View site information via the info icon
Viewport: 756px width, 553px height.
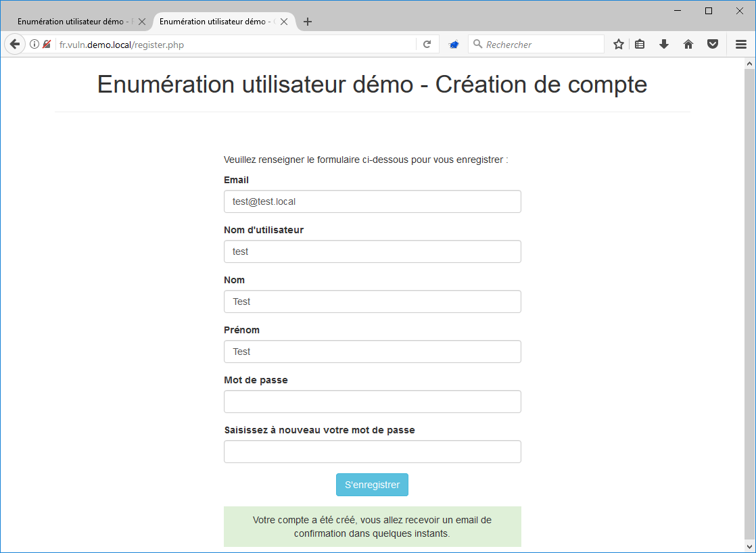tap(34, 43)
